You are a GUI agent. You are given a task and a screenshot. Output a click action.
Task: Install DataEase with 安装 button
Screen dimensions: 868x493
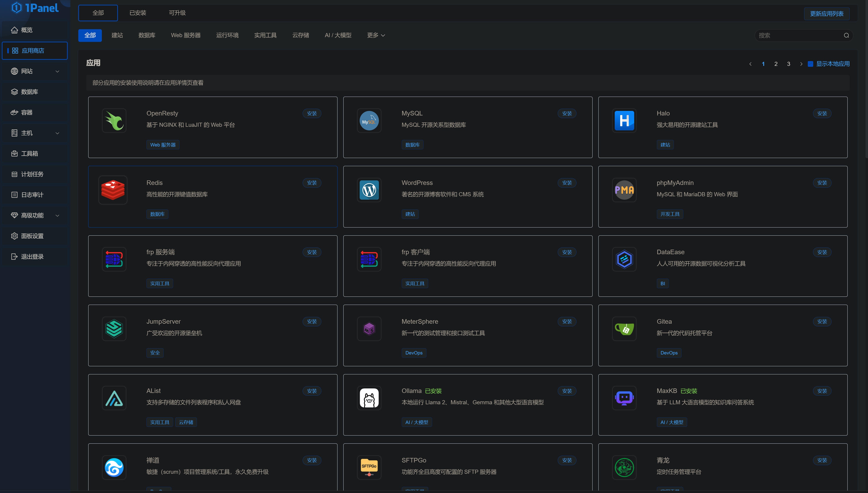tap(822, 252)
